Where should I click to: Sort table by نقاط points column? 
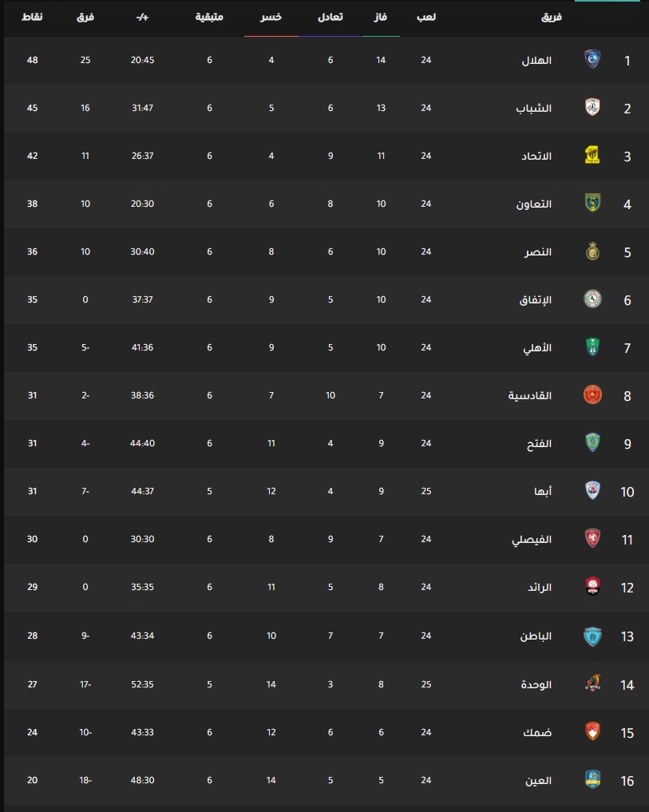[x=32, y=17]
